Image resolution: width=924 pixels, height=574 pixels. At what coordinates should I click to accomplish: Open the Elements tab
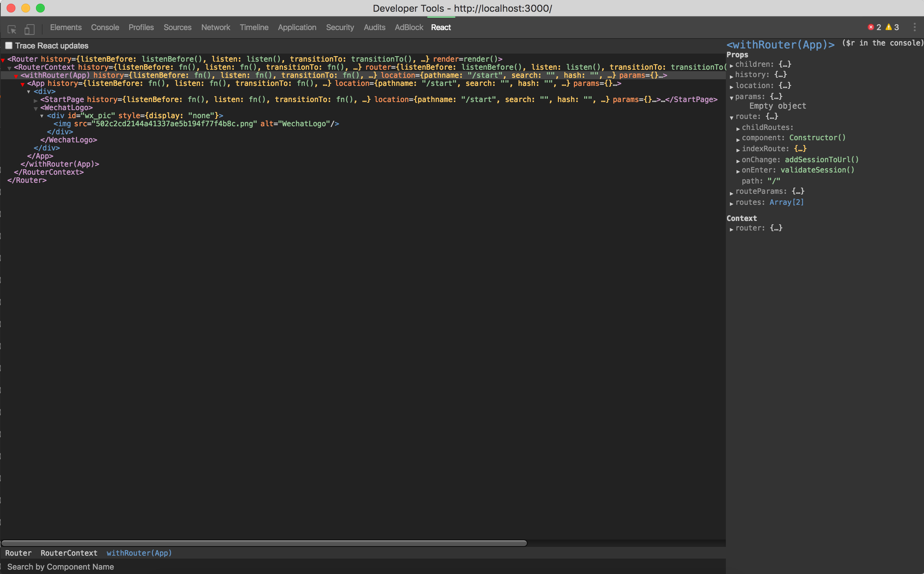[66, 27]
